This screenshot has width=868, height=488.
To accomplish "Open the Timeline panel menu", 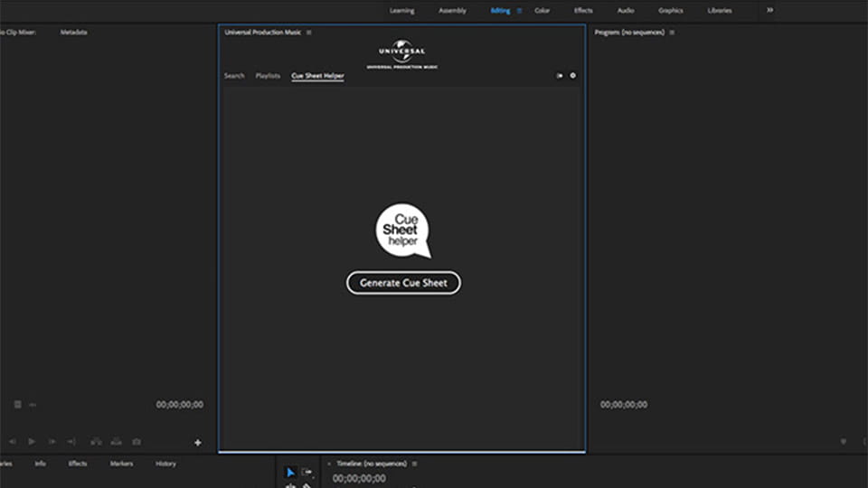I will point(414,464).
